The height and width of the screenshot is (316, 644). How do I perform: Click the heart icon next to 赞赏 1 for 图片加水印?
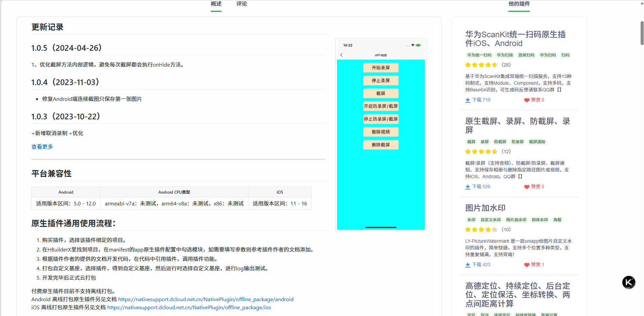527,265
